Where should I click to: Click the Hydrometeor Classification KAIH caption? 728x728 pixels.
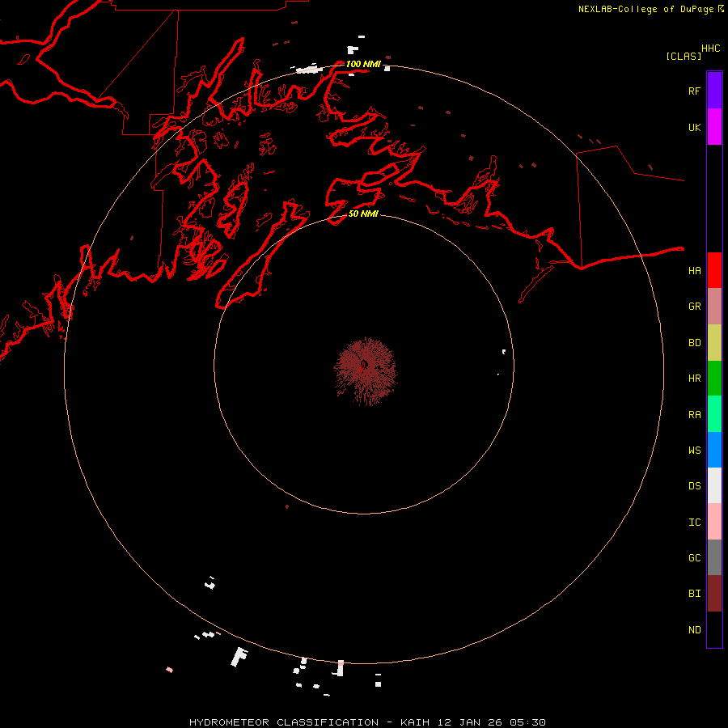367,722
